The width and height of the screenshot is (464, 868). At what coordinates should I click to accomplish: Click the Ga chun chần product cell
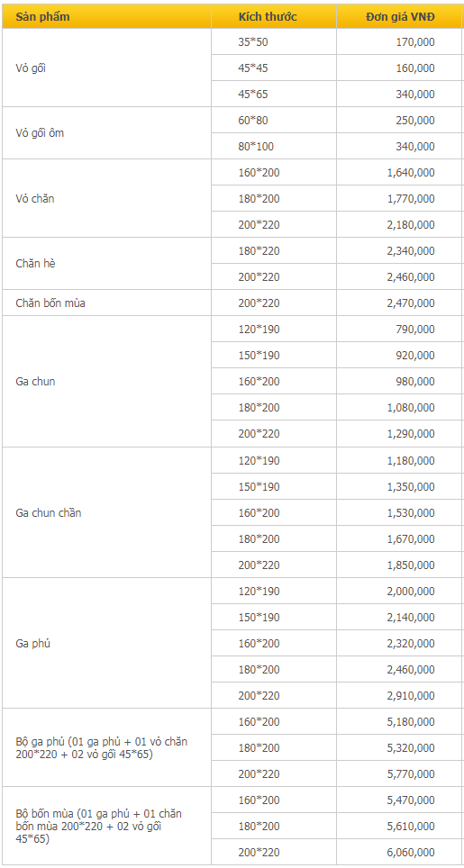(x=106, y=512)
